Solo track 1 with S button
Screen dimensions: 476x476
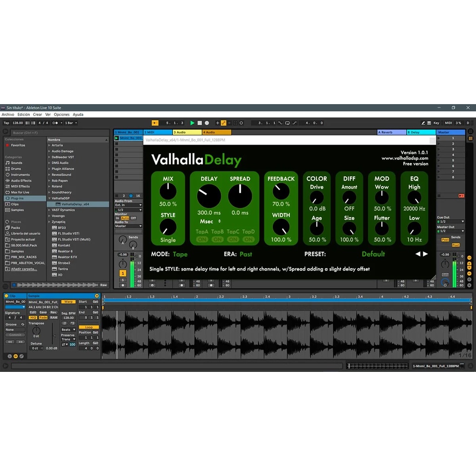click(x=123, y=280)
